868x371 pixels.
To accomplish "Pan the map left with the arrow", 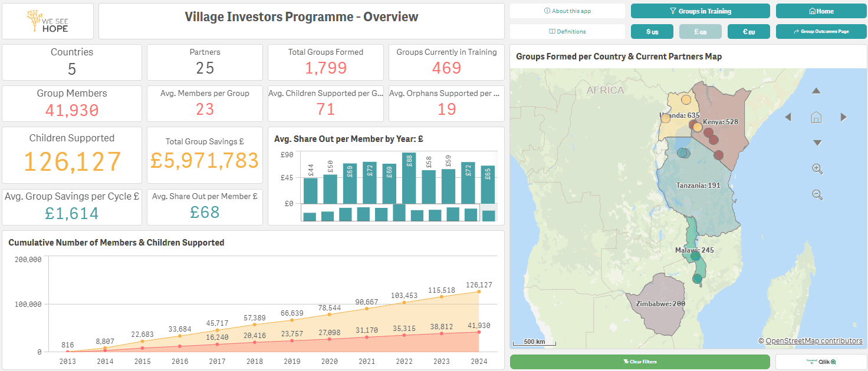I will click(788, 117).
